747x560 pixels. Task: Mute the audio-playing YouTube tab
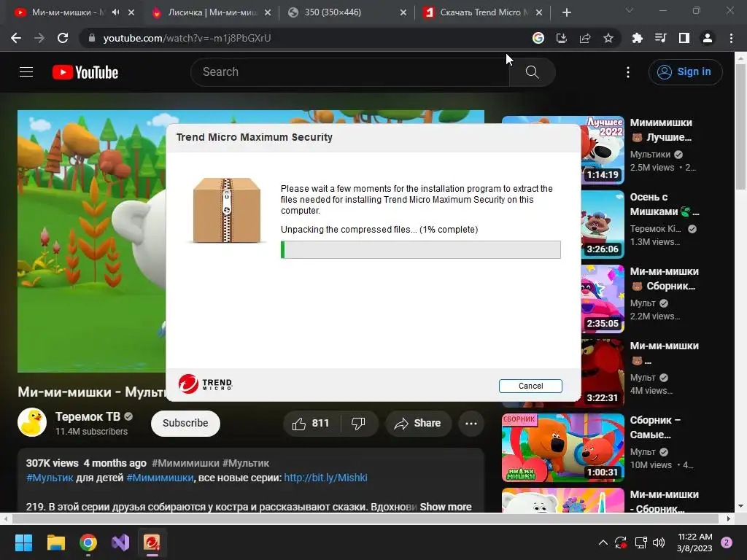(x=115, y=12)
